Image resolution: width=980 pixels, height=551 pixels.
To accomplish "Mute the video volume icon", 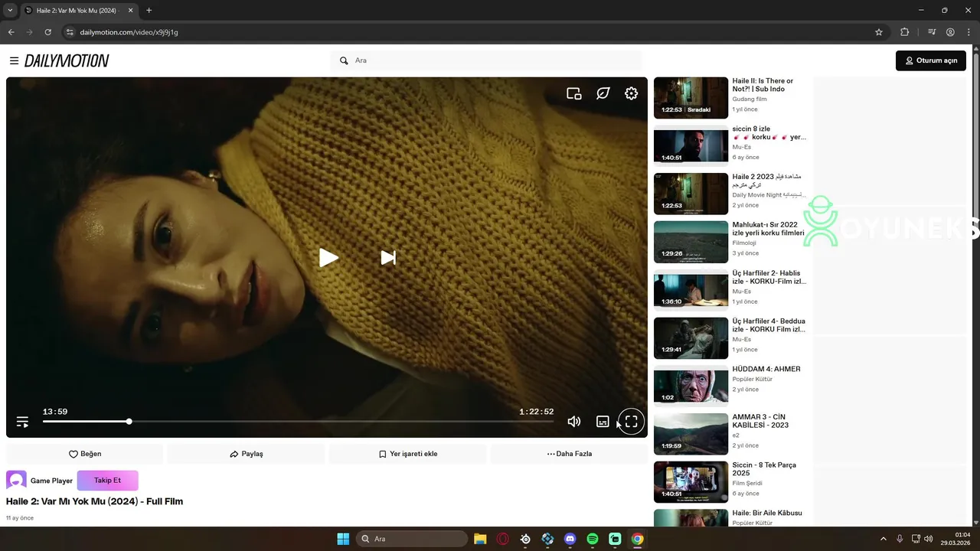I will [x=574, y=422].
